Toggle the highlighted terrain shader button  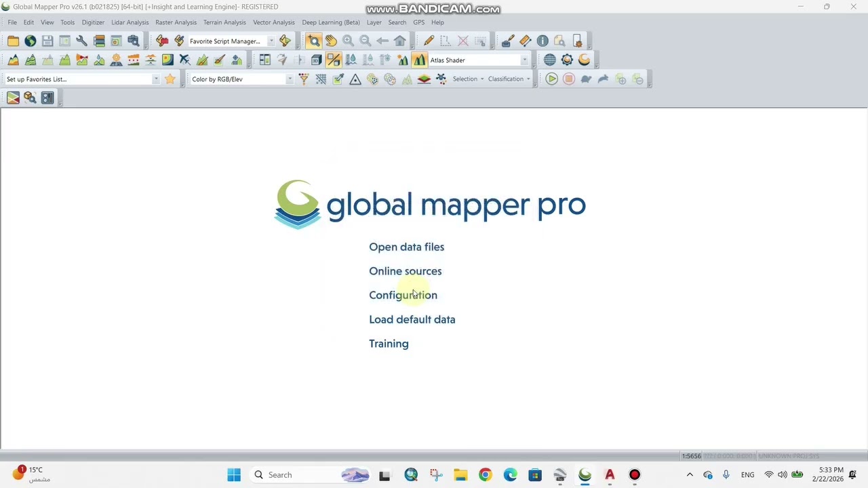coord(419,60)
